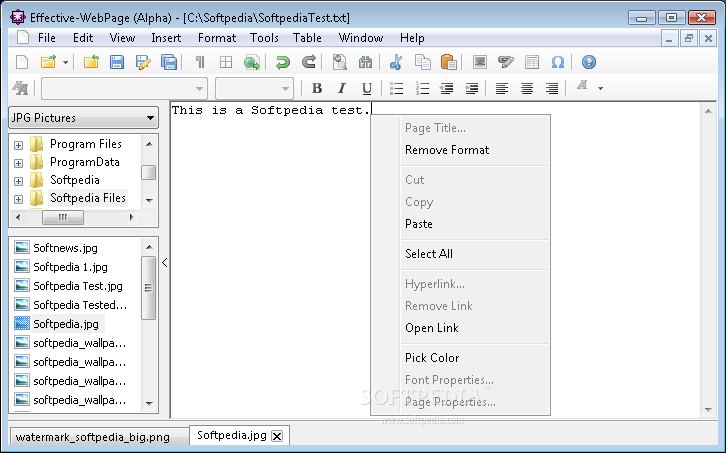This screenshot has height=453, width=726.
Task: Toggle Align Center
Action: (x=527, y=88)
